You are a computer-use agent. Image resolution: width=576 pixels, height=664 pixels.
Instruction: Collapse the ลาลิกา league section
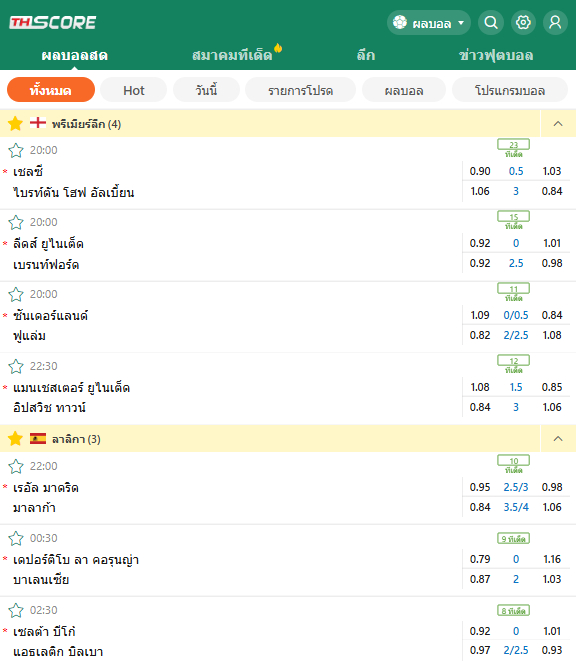[558, 439]
